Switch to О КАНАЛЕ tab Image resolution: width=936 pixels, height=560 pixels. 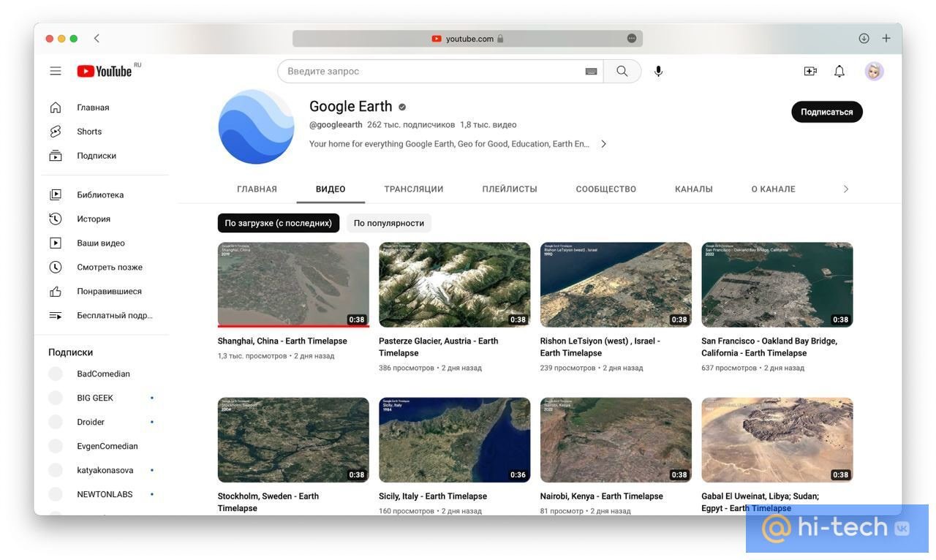[774, 189]
